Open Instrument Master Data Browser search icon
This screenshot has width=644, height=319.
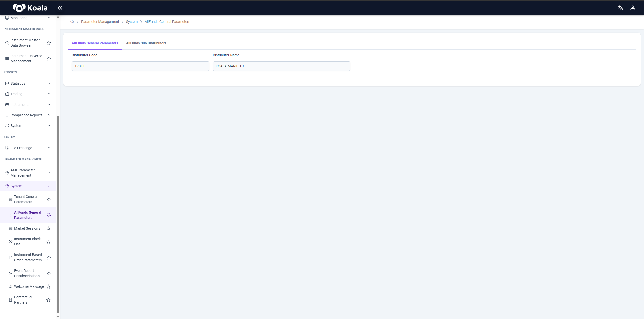7,43
